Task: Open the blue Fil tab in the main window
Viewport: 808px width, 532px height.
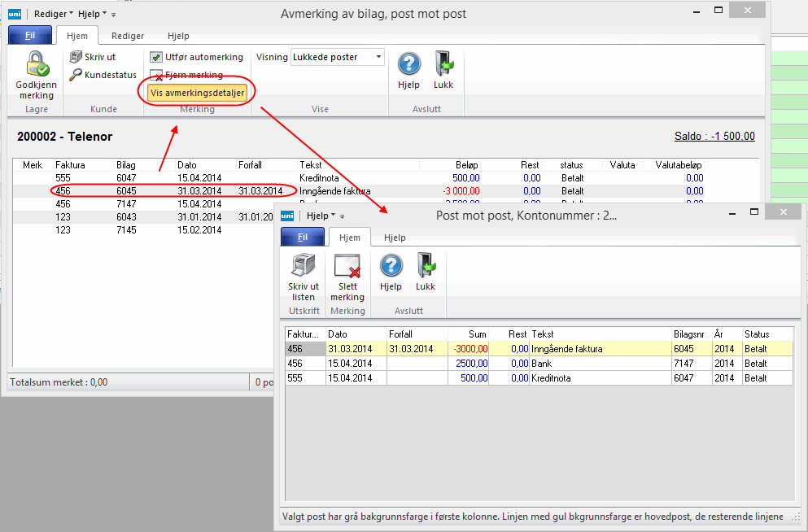Action: (x=28, y=36)
